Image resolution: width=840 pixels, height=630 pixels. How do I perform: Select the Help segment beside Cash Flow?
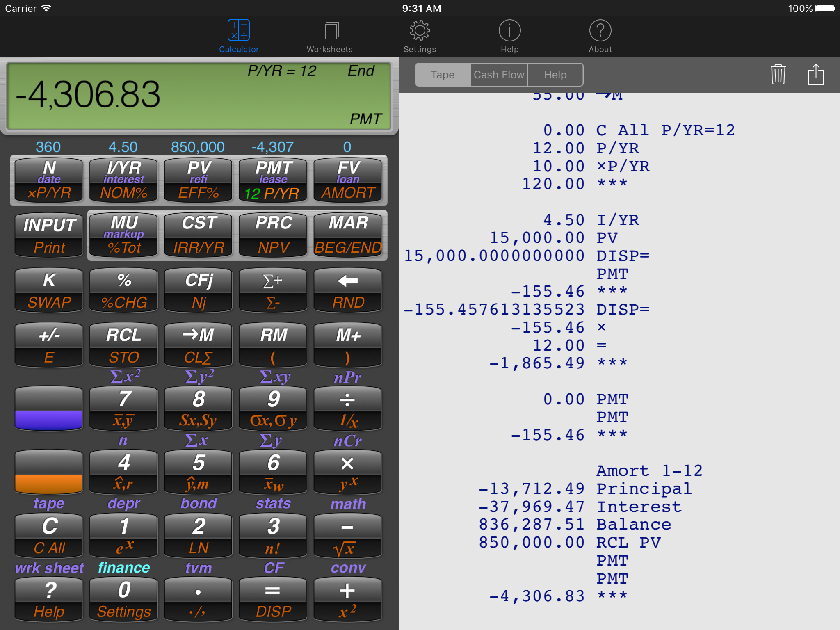tap(555, 75)
